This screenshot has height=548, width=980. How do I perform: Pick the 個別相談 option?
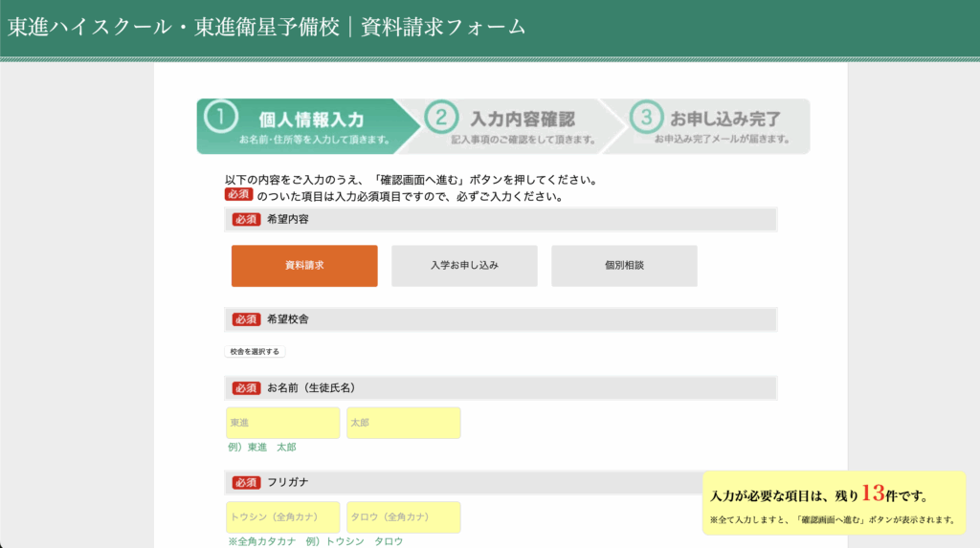(624, 266)
